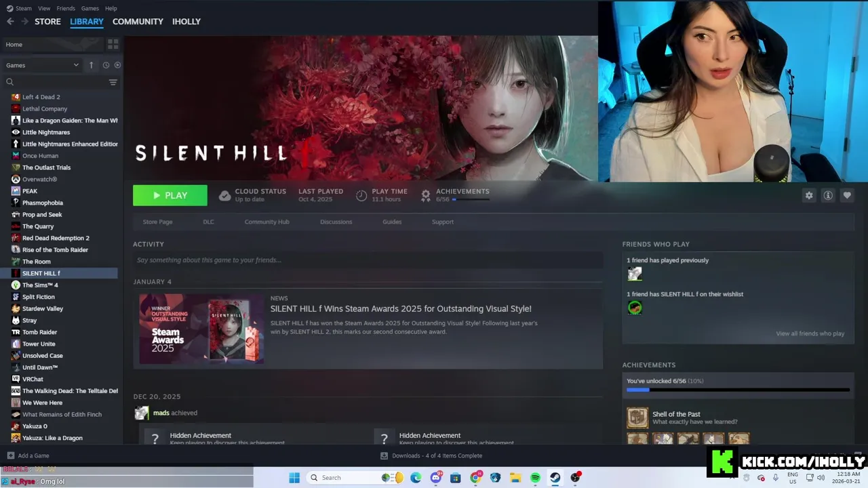Open the IHOLLY profile tab
The height and width of the screenshot is (488, 868).
pyautogui.click(x=186, y=22)
